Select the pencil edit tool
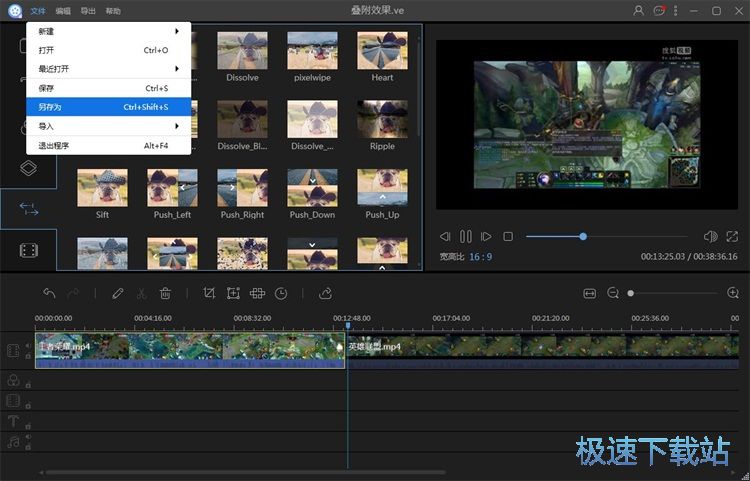Viewport: 750px width, 481px height. [x=118, y=293]
